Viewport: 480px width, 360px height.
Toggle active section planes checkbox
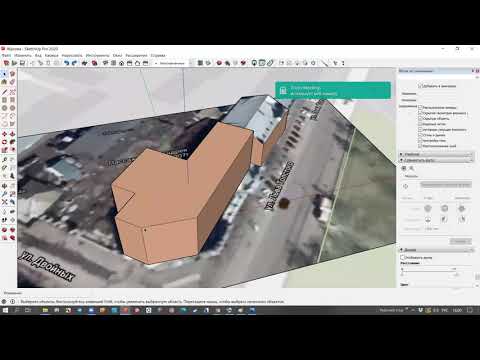420,129
